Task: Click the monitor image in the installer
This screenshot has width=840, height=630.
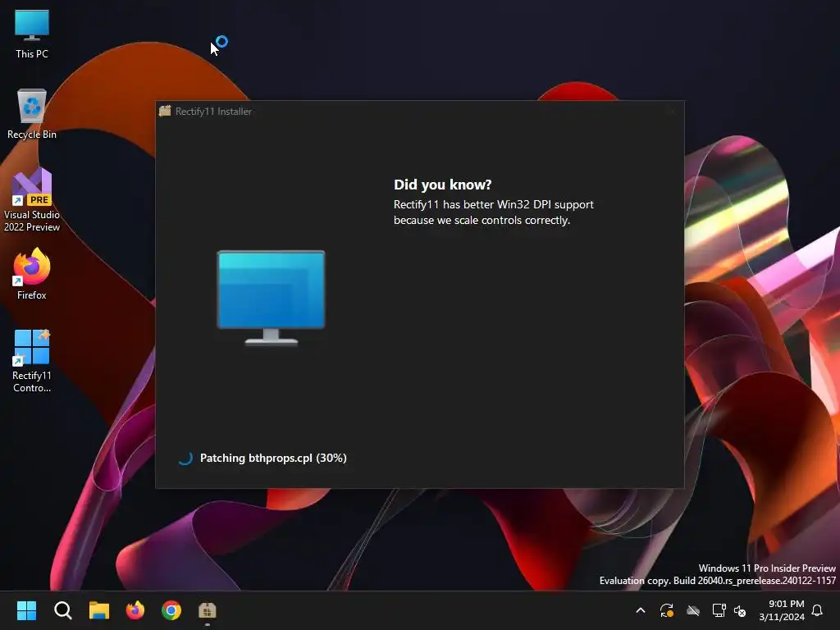Action: pyautogui.click(x=271, y=298)
